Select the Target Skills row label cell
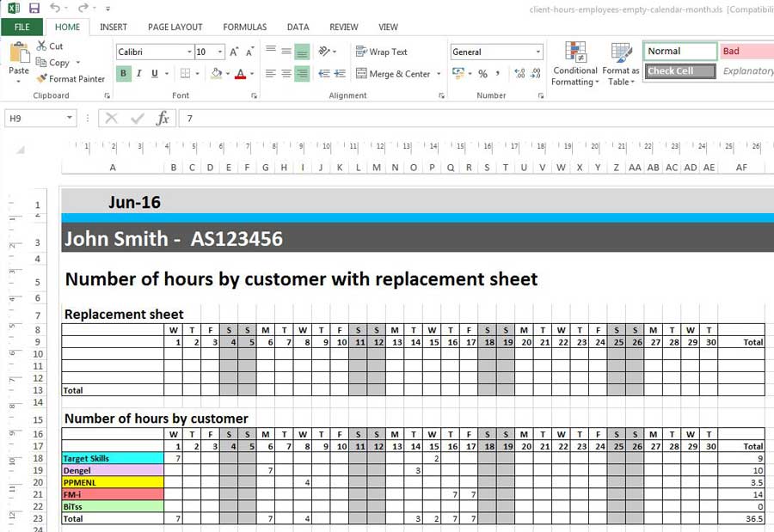The width and height of the screenshot is (774, 532). [x=112, y=459]
